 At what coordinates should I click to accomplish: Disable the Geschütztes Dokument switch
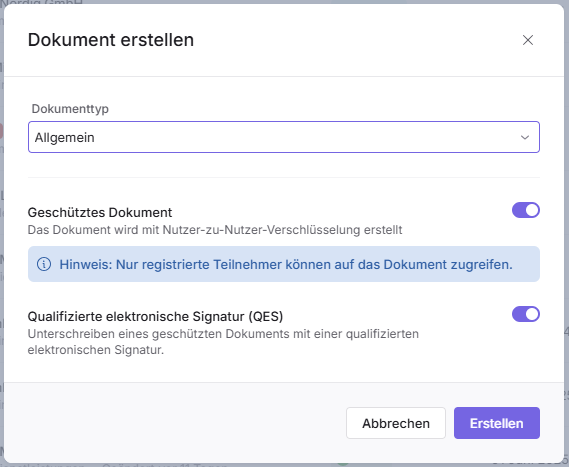[x=526, y=210]
